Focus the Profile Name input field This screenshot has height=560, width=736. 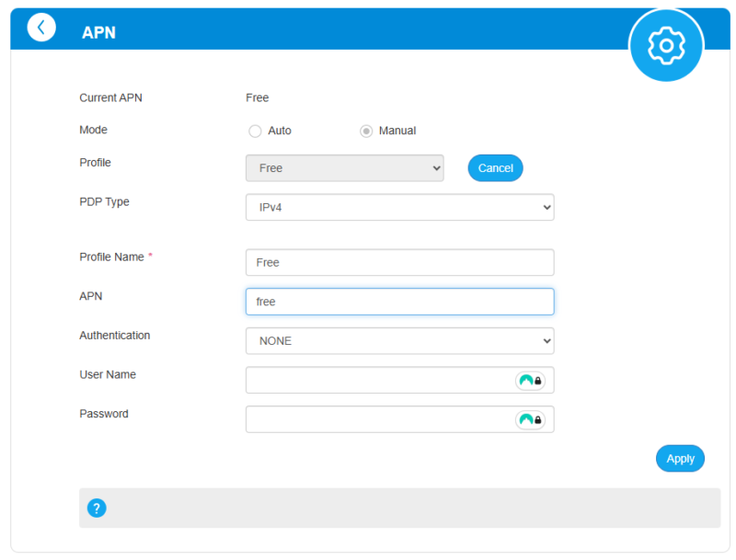click(x=400, y=262)
